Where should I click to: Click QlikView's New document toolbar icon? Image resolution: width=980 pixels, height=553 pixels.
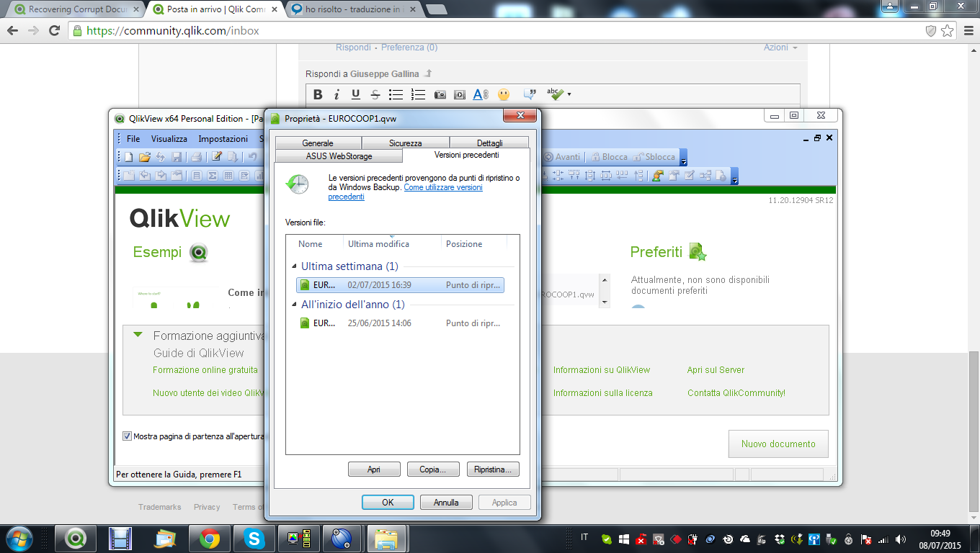coord(128,157)
